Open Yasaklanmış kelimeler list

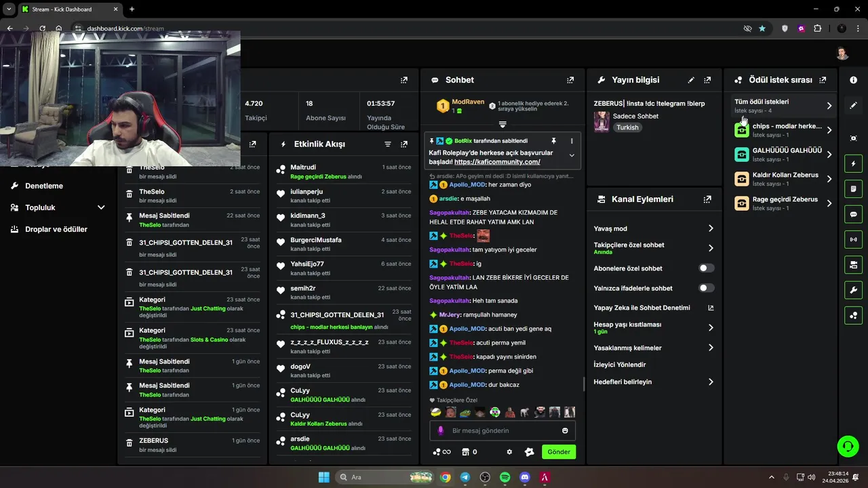click(x=711, y=348)
